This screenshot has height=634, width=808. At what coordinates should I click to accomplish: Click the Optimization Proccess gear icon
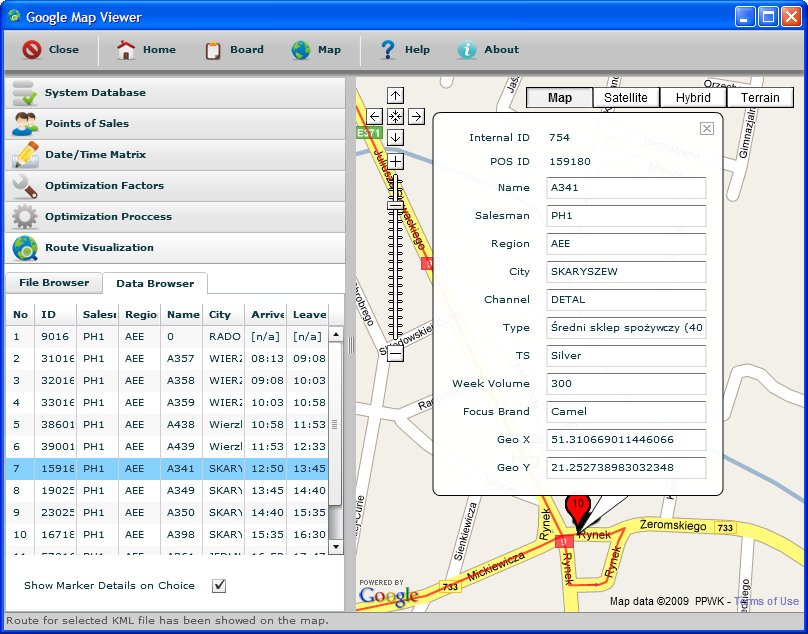pyautogui.click(x=25, y=216)
